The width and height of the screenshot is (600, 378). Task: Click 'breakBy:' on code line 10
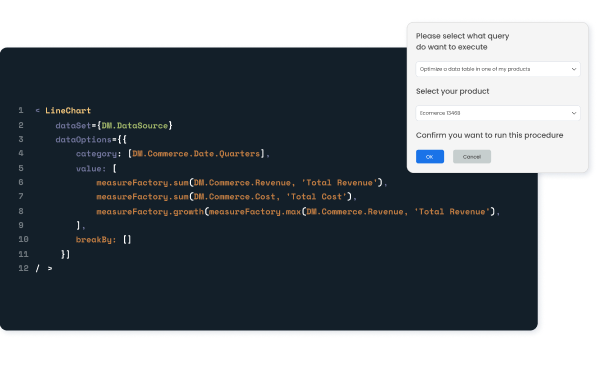(x=96, y=240)
